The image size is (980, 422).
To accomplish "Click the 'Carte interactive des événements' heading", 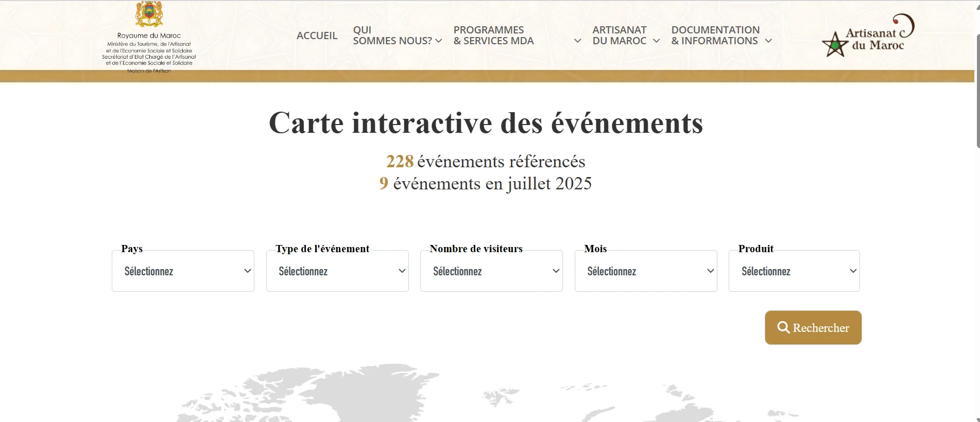I will (486, 123).
